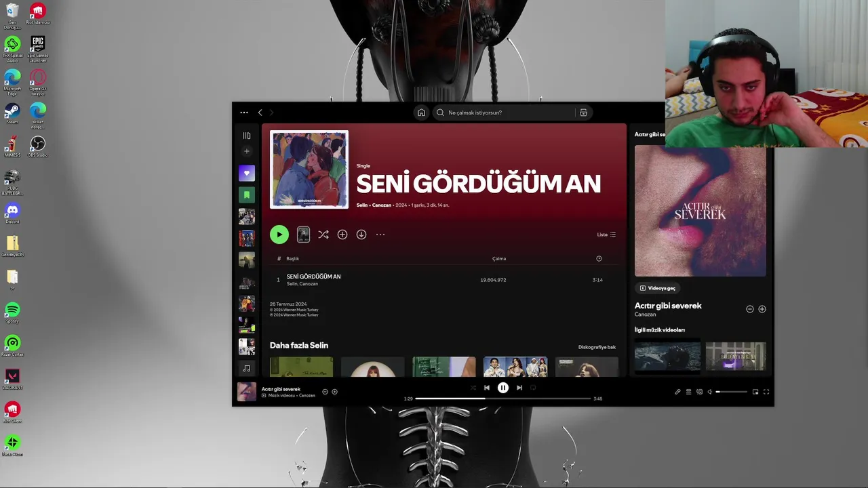The image size is (868, 488).
Task: Open the Razer Cortex desktop shortcut
Action: click(12, 346)
